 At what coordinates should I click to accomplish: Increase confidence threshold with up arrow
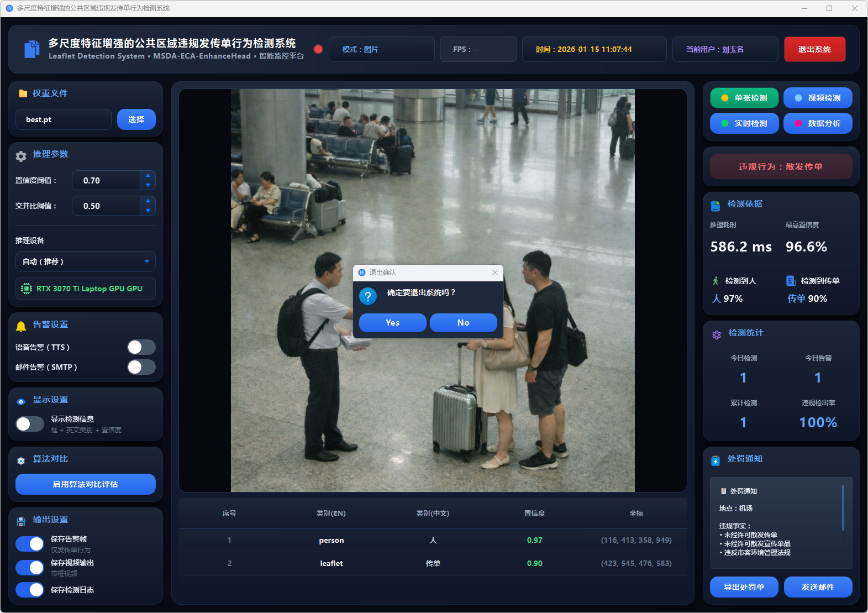point(148,175)
